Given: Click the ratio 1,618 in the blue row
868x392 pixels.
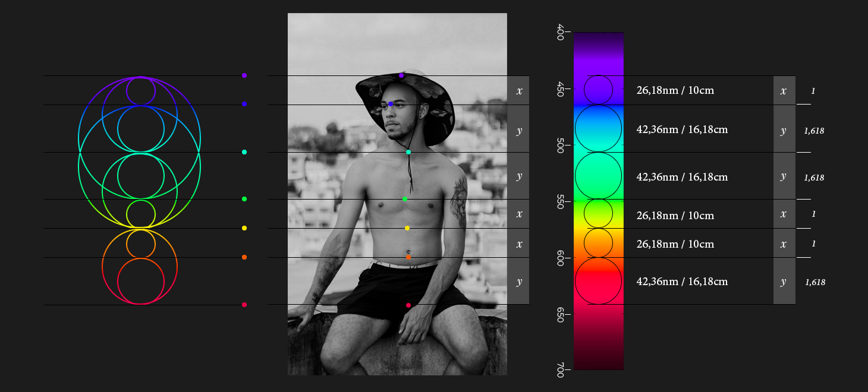Looking at the screenshot, I should pos(814,131).
